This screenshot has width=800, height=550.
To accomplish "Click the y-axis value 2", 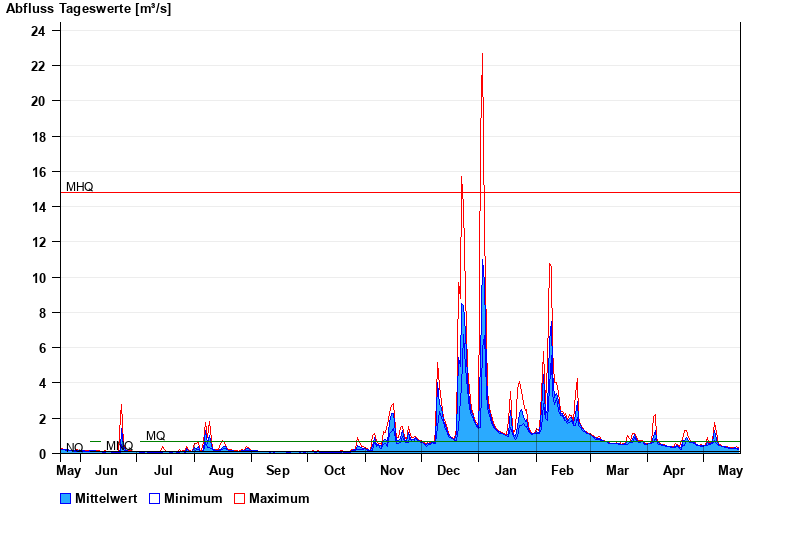I will coord(42,418).
